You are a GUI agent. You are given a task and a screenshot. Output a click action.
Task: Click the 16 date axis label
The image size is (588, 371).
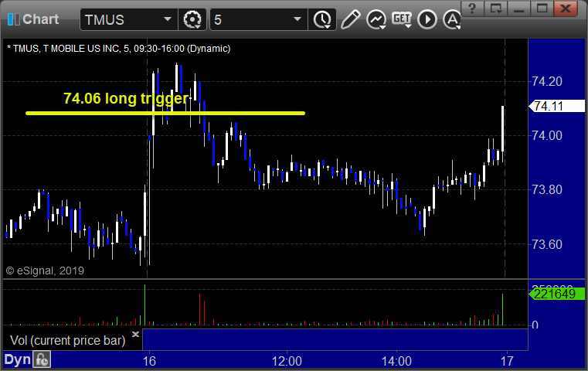coord(149,361)
